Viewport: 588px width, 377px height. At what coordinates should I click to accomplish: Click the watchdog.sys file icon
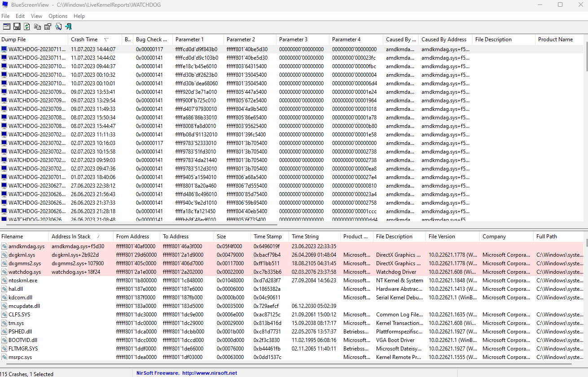tap(4, 272)
